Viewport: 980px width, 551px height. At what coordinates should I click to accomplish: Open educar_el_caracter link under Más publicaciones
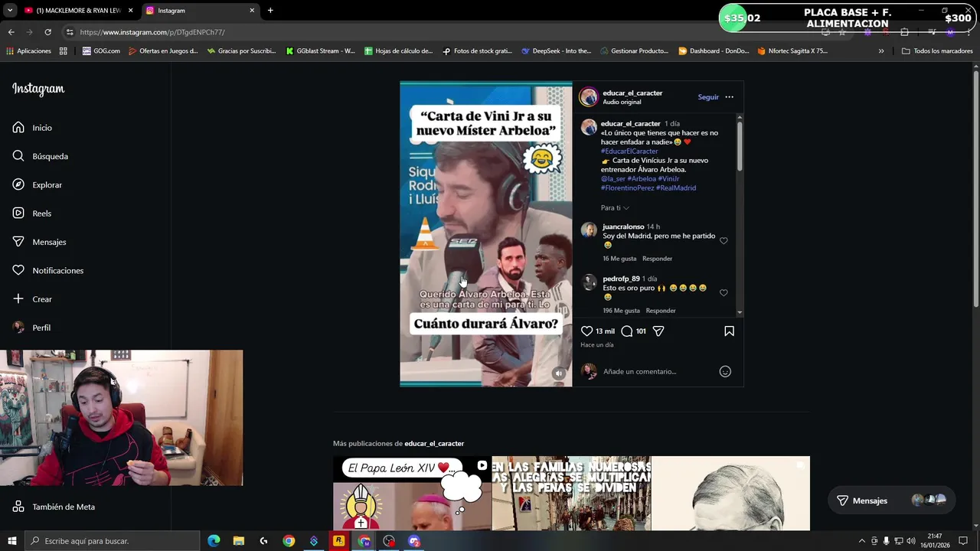[434, 444]
